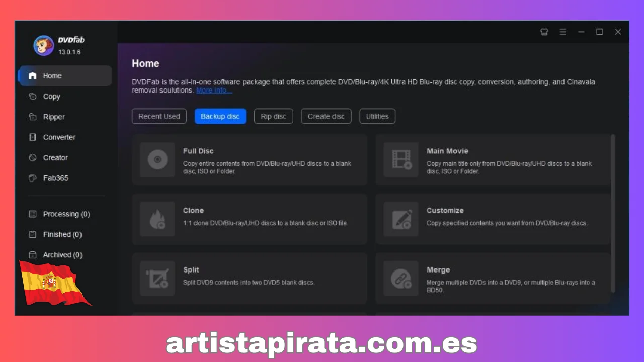
Task: Close the DVDFab window
Action: click(618, 32)
